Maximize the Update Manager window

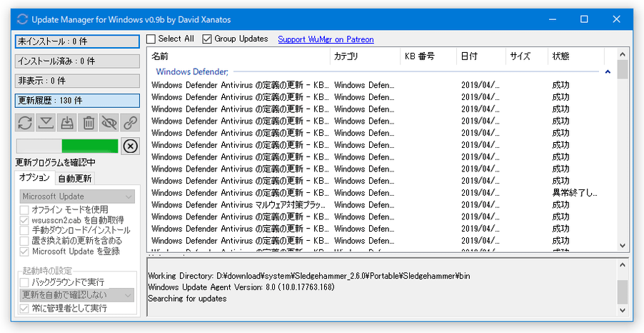click(584, 19)
